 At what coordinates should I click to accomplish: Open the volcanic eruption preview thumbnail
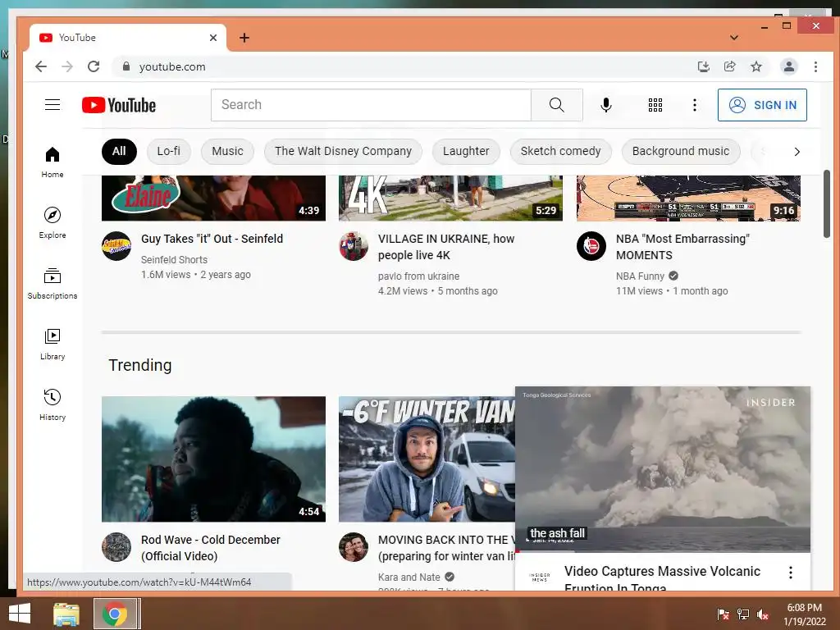[x=663, y=469]
